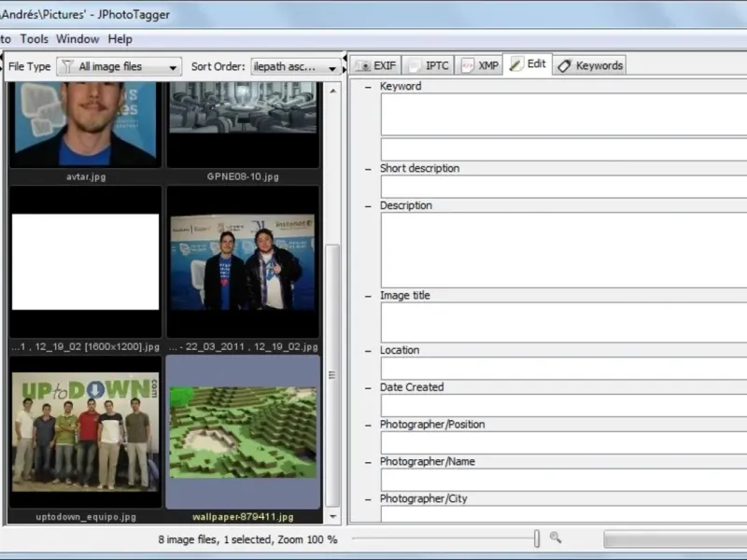Select the avtar.jpg thumbnail

point(86,121)
